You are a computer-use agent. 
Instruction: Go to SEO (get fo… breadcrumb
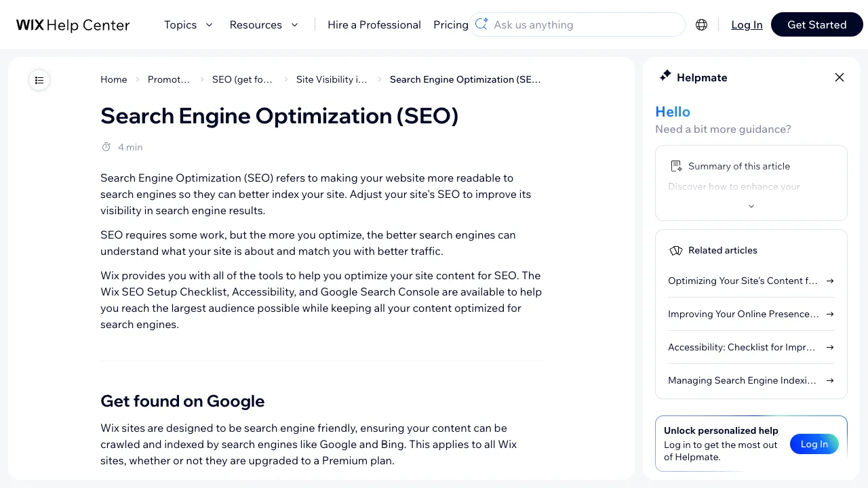[243, 79]
